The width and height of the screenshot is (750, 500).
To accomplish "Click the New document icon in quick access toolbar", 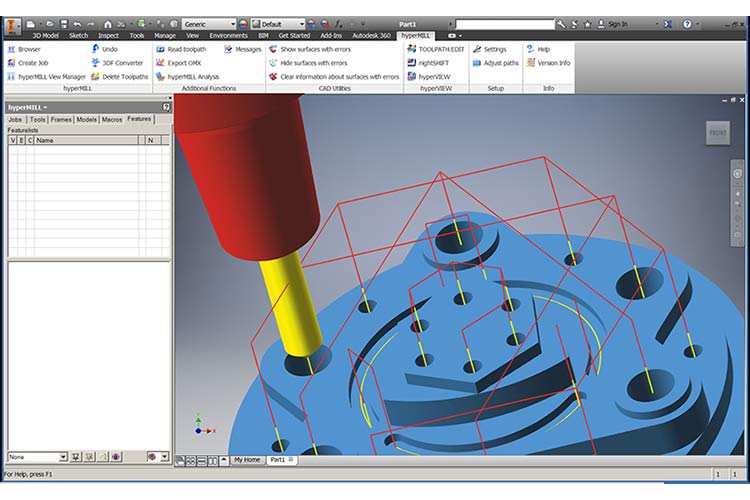I will pos(31,24).
